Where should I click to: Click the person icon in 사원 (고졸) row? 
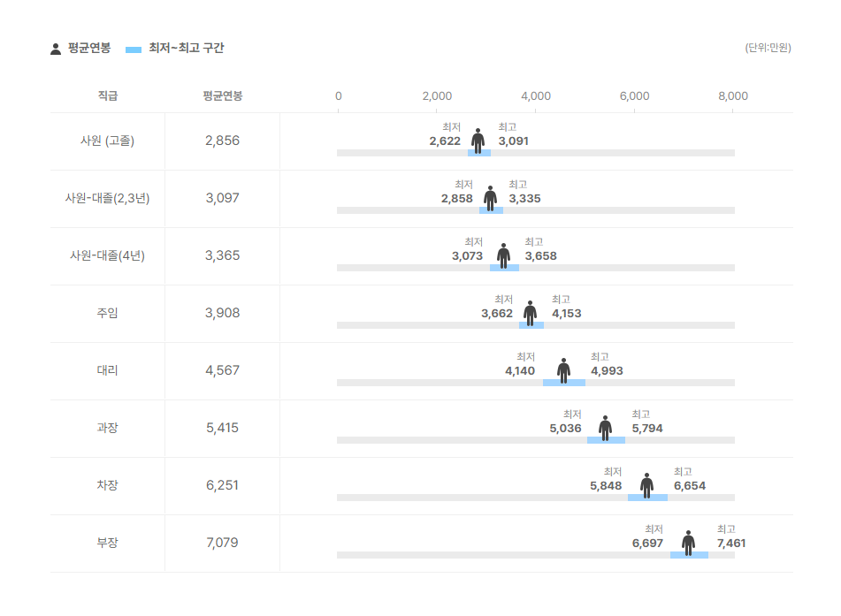(478, 141)
